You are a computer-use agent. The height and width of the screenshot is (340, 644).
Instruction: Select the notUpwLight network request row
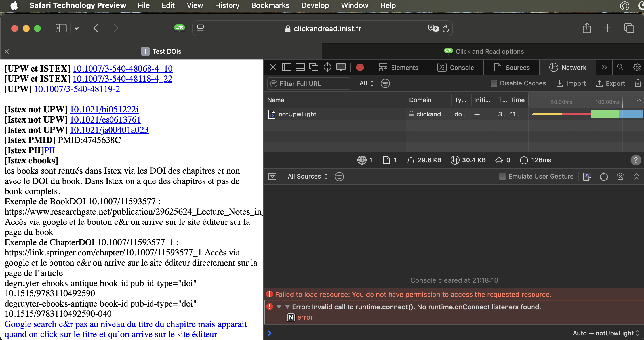pos(453,114)
